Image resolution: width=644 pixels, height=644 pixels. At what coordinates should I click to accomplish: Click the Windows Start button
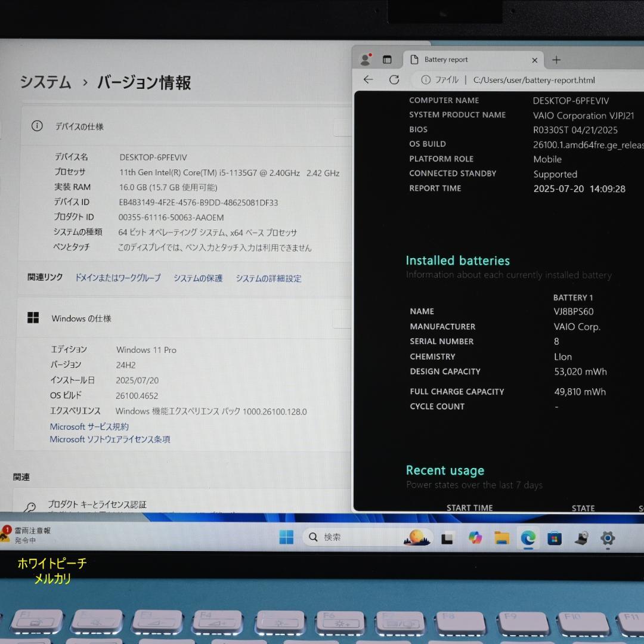tap(286, 538)
